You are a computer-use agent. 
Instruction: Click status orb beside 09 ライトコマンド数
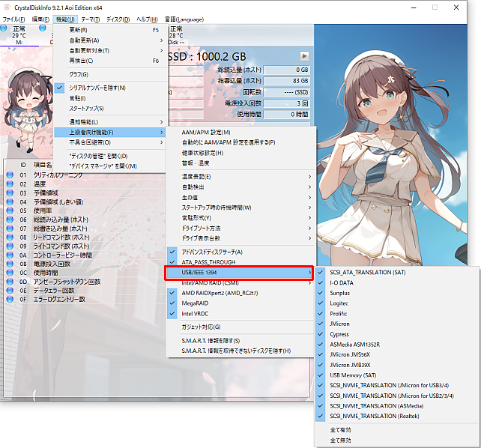point(10,246)
